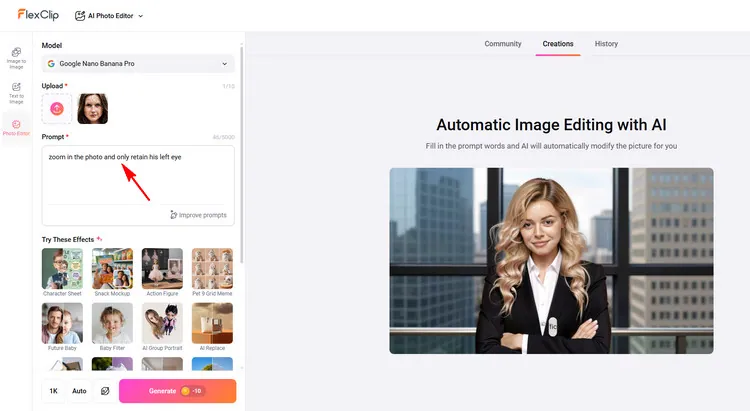Open the 1K resolution selector

point(54,391)
